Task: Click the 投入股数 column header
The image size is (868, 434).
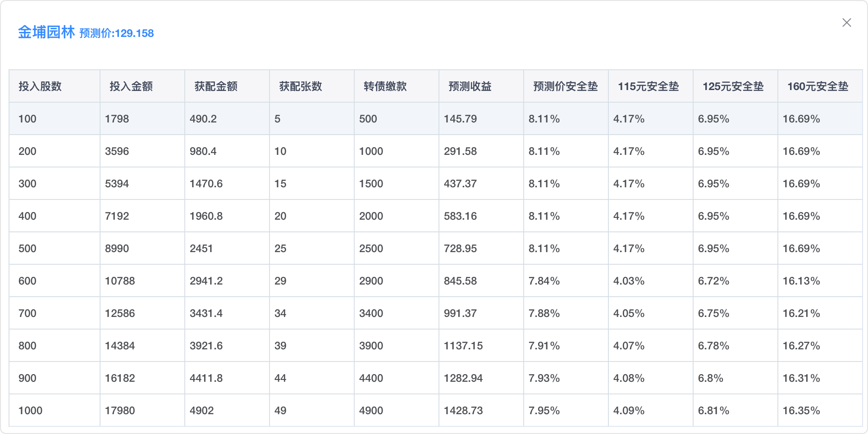Action: 40,86
